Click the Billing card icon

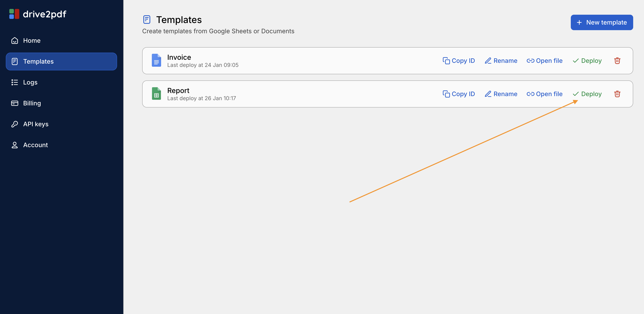click(x=15, y=103)
